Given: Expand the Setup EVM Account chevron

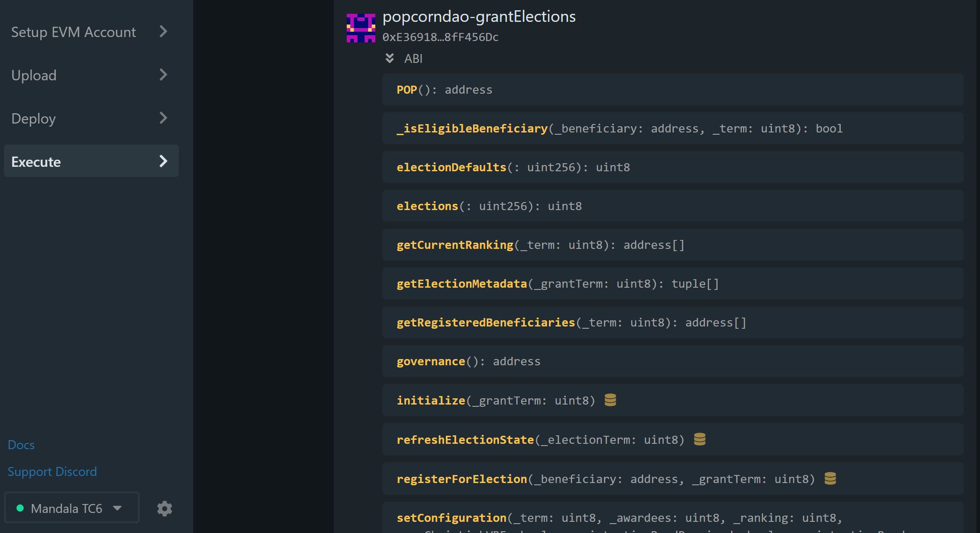Looking at the screenshot, I should (x=163, y=31).
